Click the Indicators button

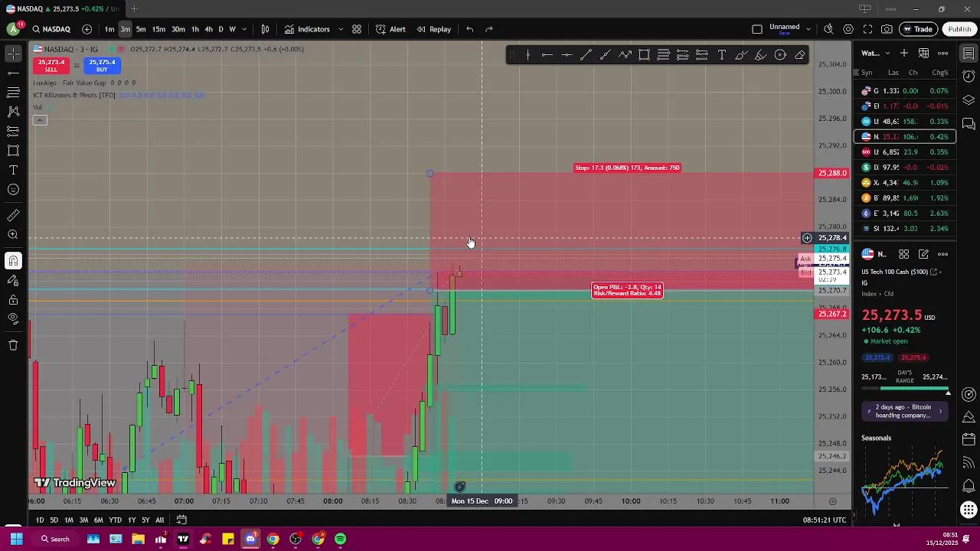coord(307,29)
